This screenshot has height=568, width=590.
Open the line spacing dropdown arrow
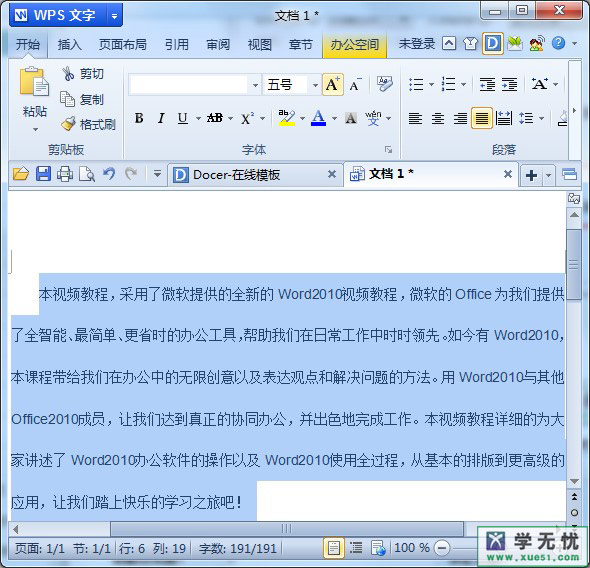(x=541, y=118)
